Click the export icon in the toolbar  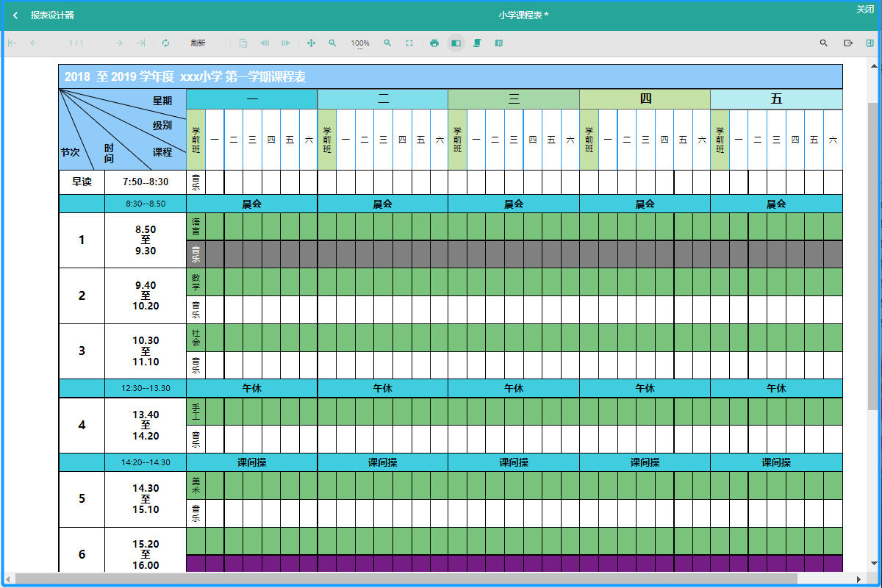coord(848,43)
